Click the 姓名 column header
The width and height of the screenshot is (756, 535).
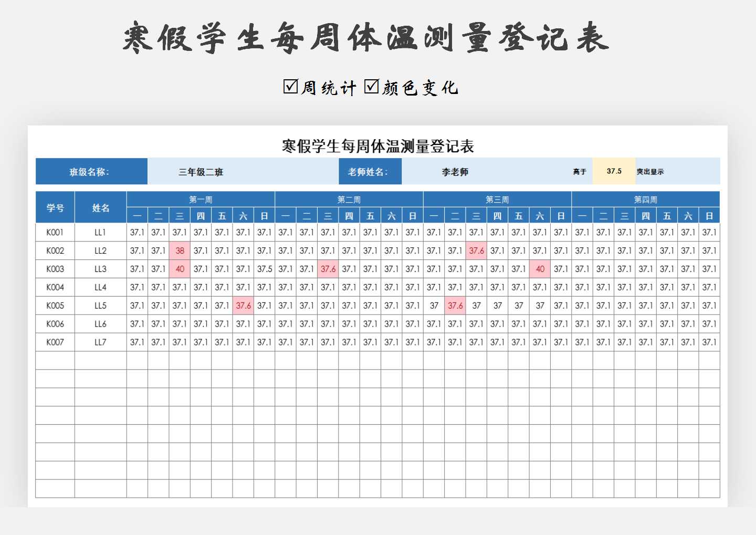(100, 207)
